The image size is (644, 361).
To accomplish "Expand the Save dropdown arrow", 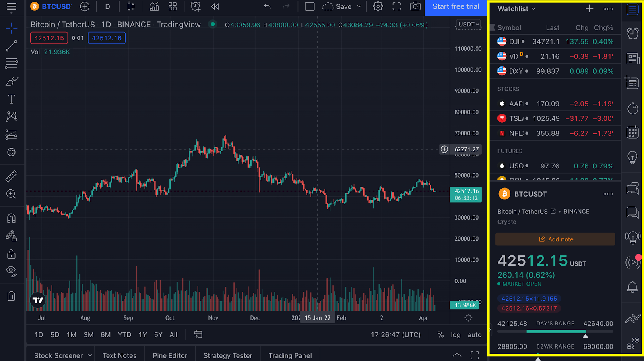I will [359, 6].
